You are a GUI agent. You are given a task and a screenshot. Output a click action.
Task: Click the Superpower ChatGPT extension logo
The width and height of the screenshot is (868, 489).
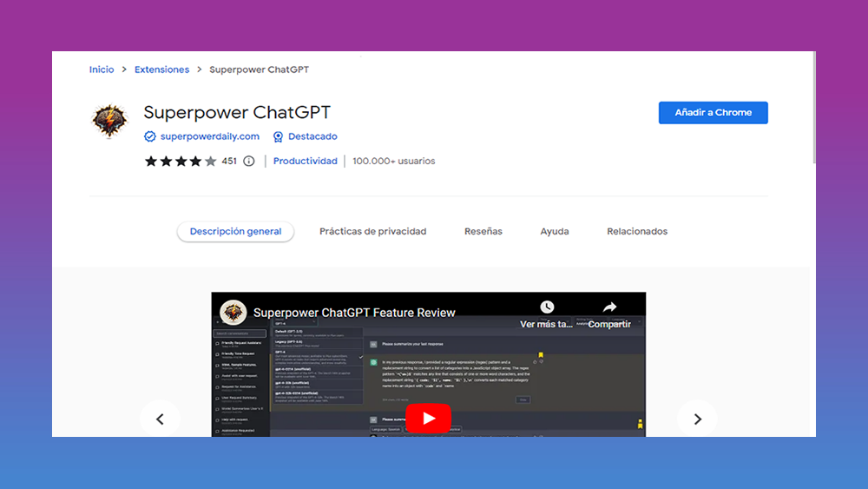(x=109, y=120)
